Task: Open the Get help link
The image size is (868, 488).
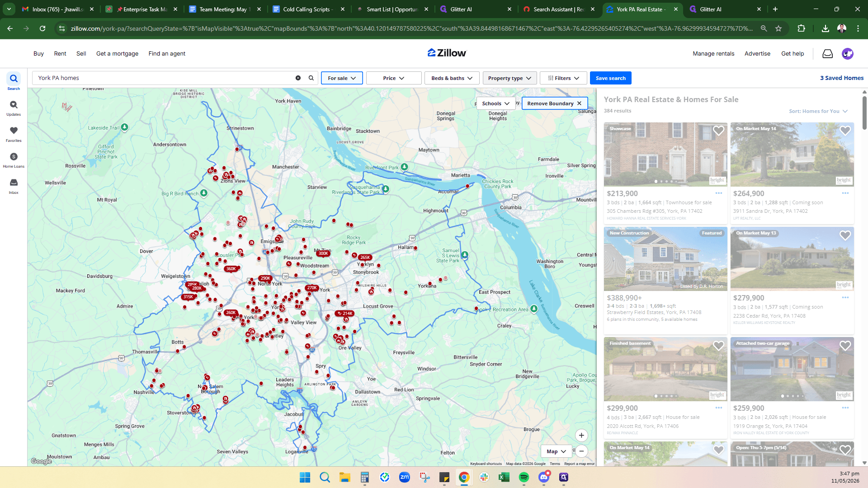Action: [x=793, y=54]
